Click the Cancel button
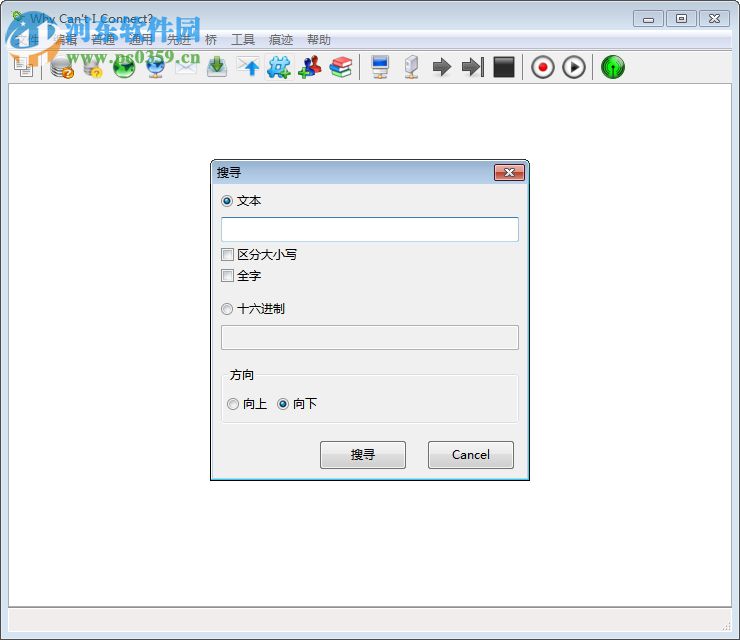Viewport: 740px width, 640px height. click(471, 455)
